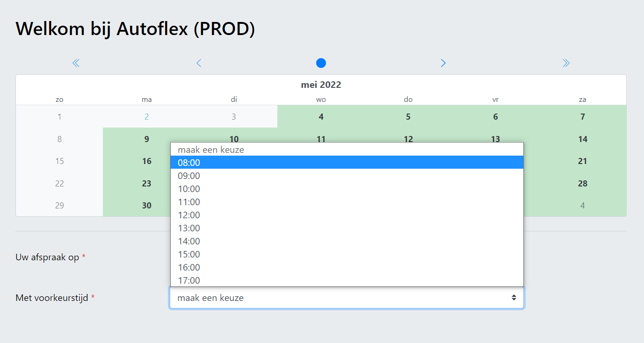
Task: Click the 'wo' weekday header
Action: tap(321, 100)
